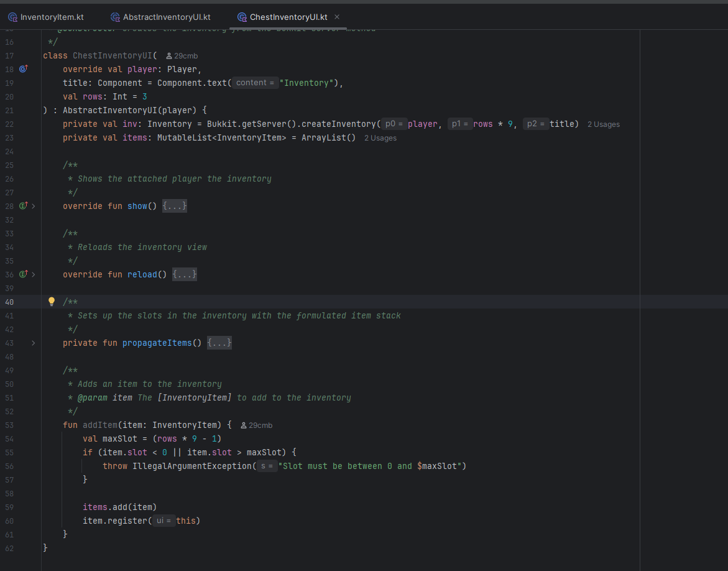Click Kotlin file icon on AbstractInventoryUI.kt tab
This screenshot has height=571, width=728.
115,17
